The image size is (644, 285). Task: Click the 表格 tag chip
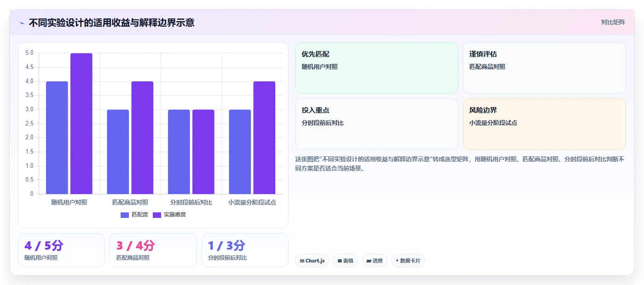click(x=345, y=261)
